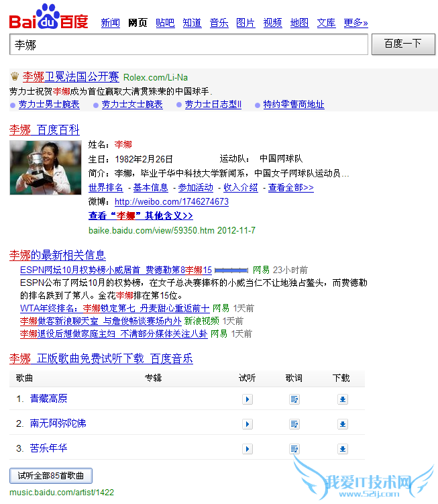Screen dimensions: 438x504
Task: Go to the 地图 tab
Action: [x=299, y=23]
